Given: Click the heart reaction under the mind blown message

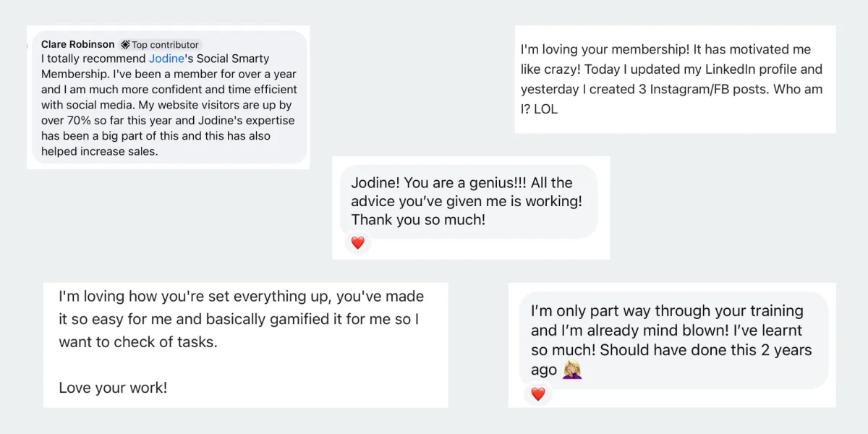Looking at the screenshot, I should [537, 394].
